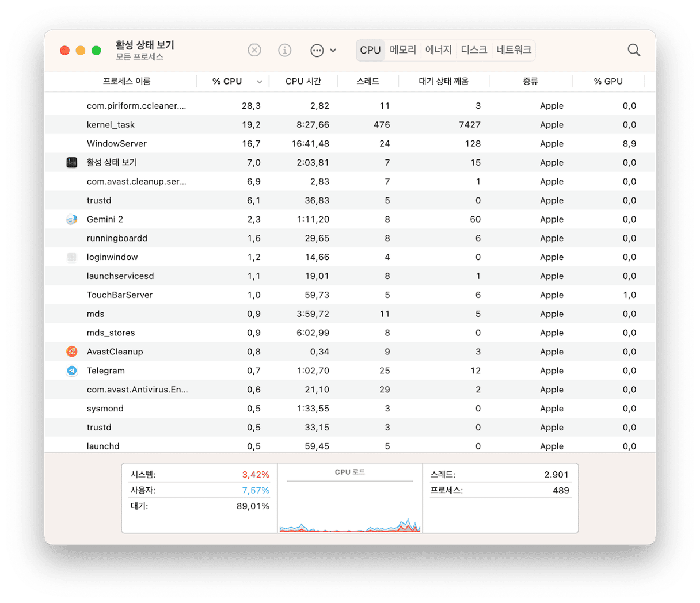Sort by 스레드 column header
Viewport: 700px width, 603px height.
coord(368,81)
